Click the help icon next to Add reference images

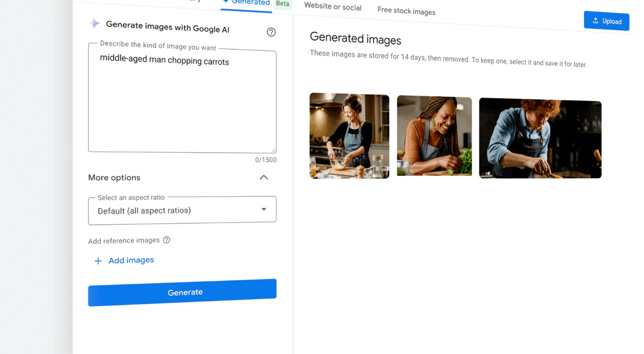tap(167, 240)
